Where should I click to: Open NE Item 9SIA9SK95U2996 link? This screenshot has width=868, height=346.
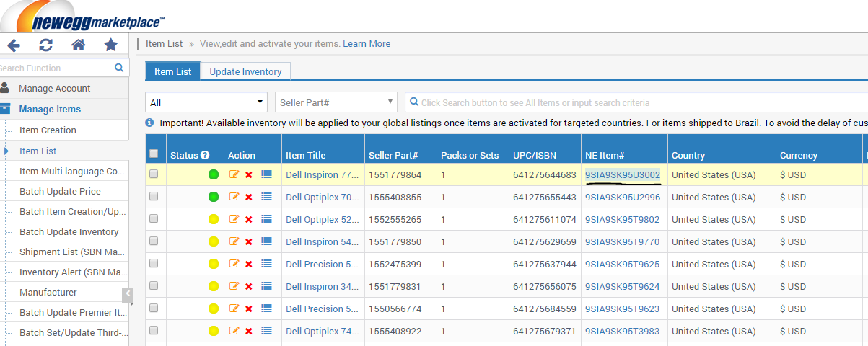(622, 197)
